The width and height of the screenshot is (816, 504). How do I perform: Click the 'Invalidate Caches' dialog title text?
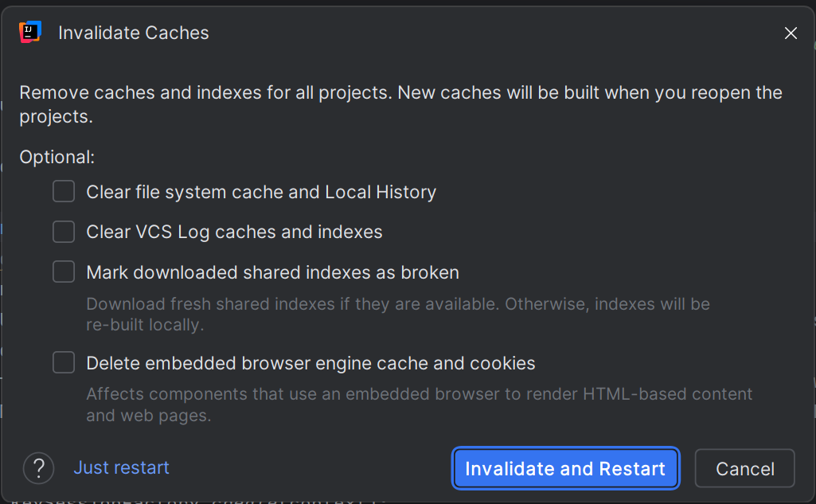134,33
